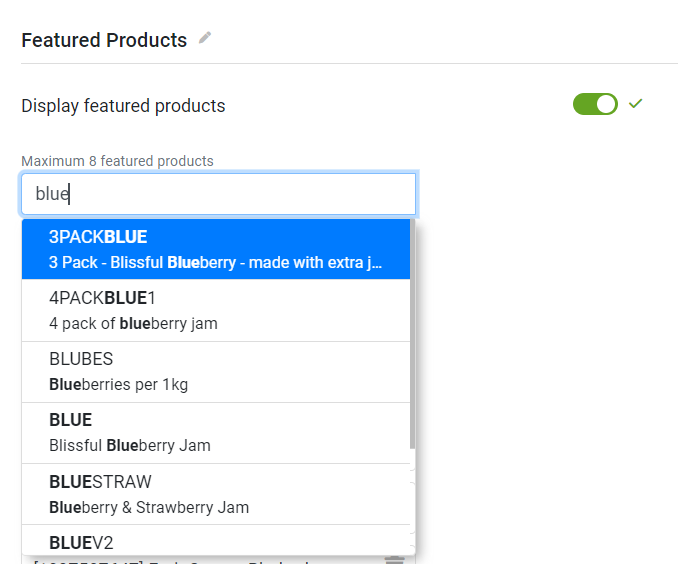Choose BLUESTRAW Blueberry & Strawberry Jam
678x564 pixels.
tap(216, 494)
